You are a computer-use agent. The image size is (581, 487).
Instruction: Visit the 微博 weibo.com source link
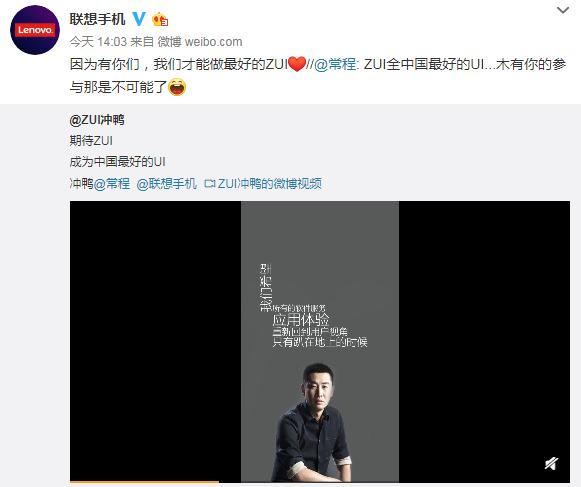pos(200,42)
